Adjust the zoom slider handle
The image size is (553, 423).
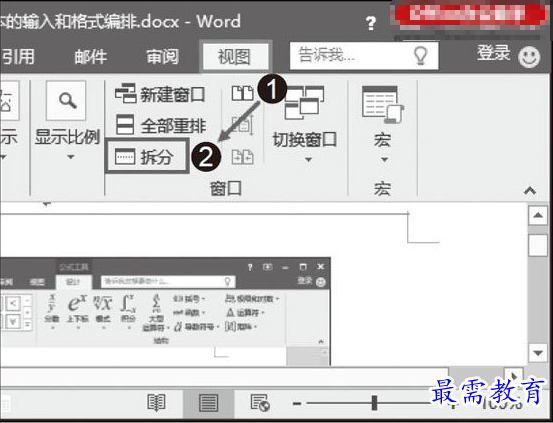click(x=375, y=403)
